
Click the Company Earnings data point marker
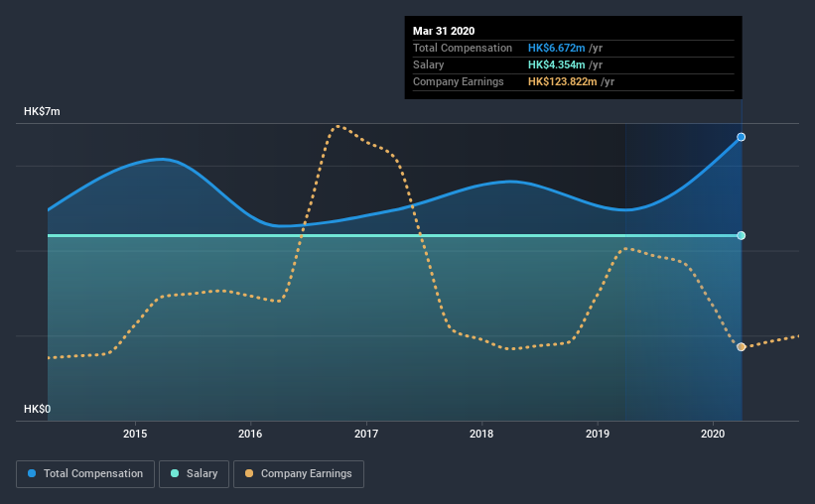click(x=742, y=347)
